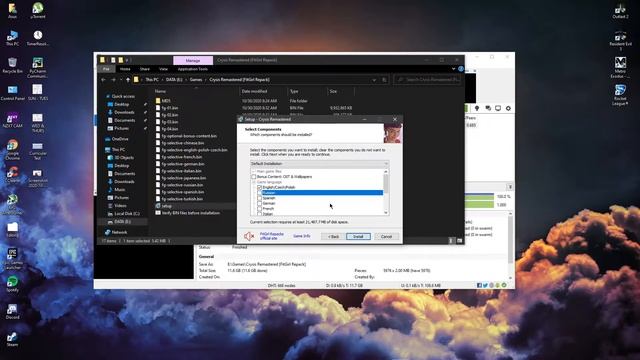The image size is (640, 360).
Task: Open the uTorrent desktop shortcut
Action: (x=38, y=11)
